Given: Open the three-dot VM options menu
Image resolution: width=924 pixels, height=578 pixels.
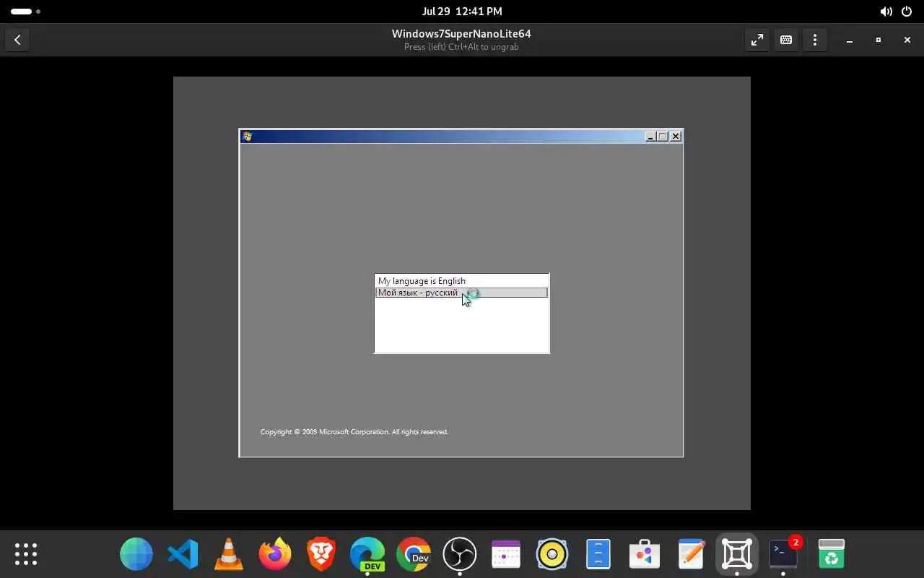Looking at the screenshot, I should click(815, 40).
